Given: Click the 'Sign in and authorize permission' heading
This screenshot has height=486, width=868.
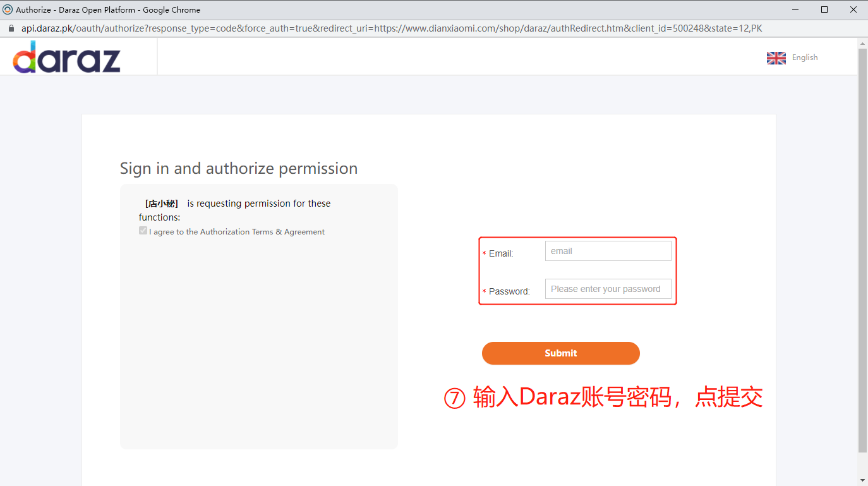Looking at the screenshot, I should [x=239, y=168].
